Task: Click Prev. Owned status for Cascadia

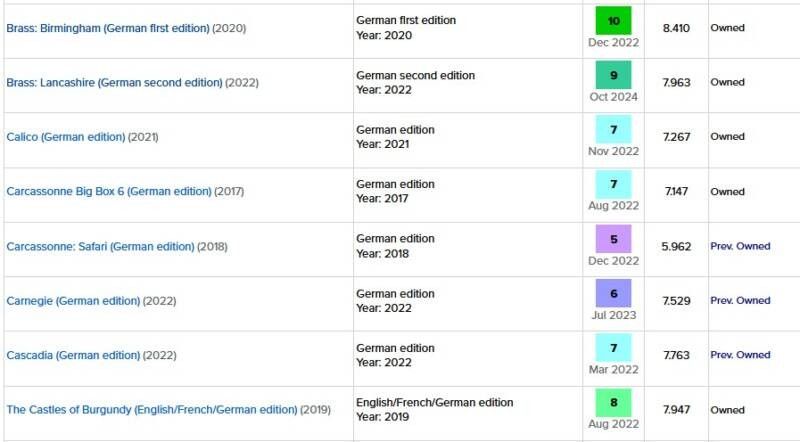Action: 740,355
